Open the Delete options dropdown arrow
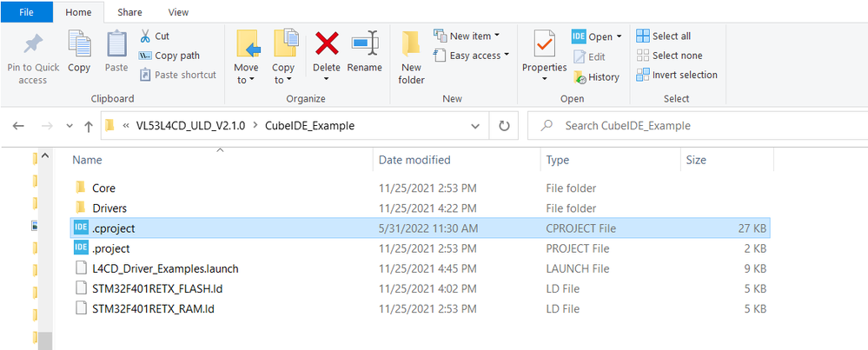This screenshot has width=868, height=350. 326,80
